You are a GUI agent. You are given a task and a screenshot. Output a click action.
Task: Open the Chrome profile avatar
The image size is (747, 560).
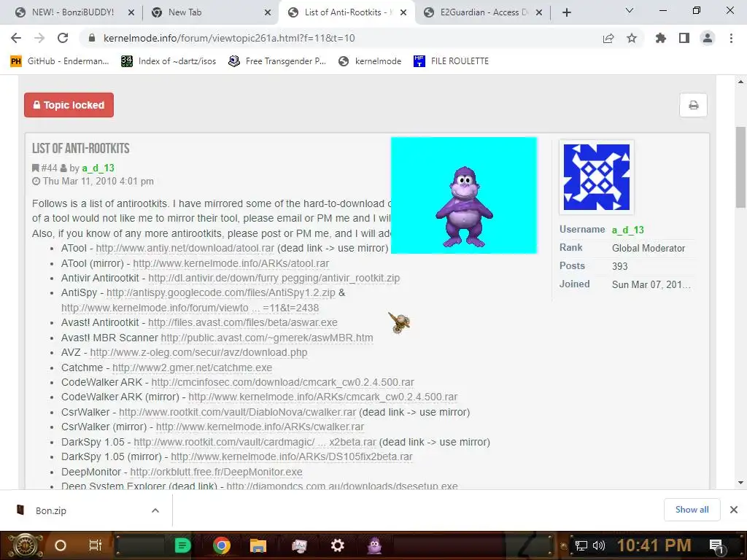(708, 38)
